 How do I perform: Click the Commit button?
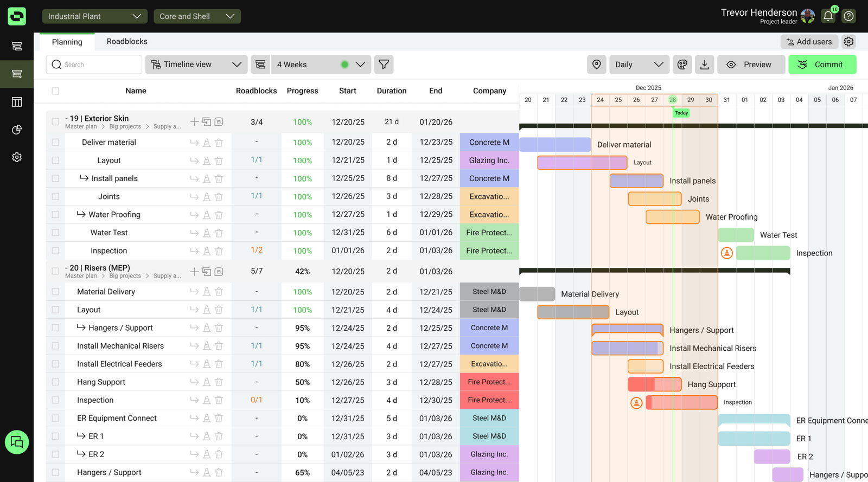pyautogui.click(x=822, y=65)
